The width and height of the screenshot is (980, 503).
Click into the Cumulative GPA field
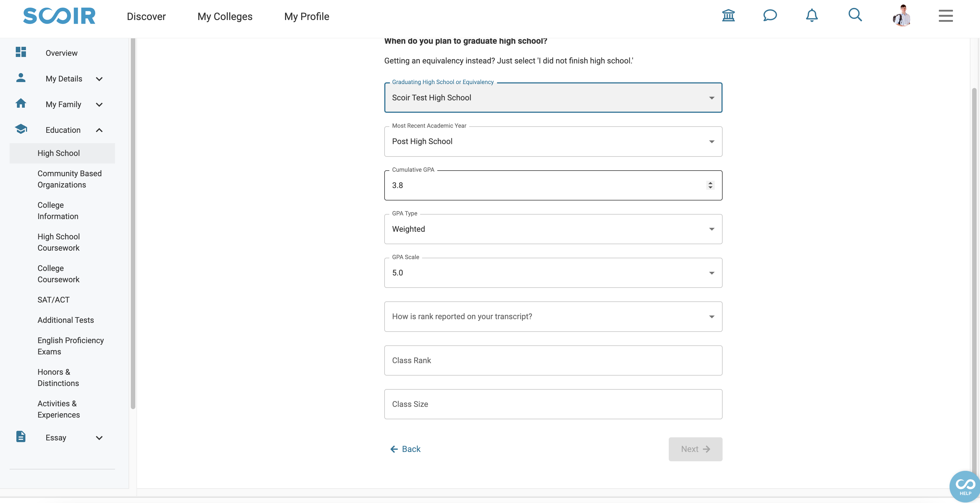pos(553,185)
